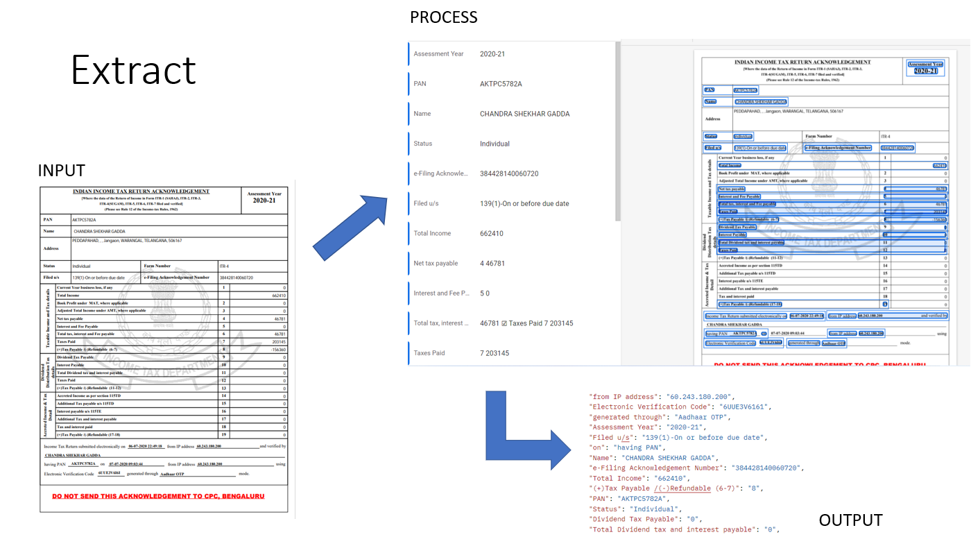Image resolution: width=980 pixels, height=546 pixels.
Task: Click the OUTPUT heading label
Action: [x=851, y=520]
